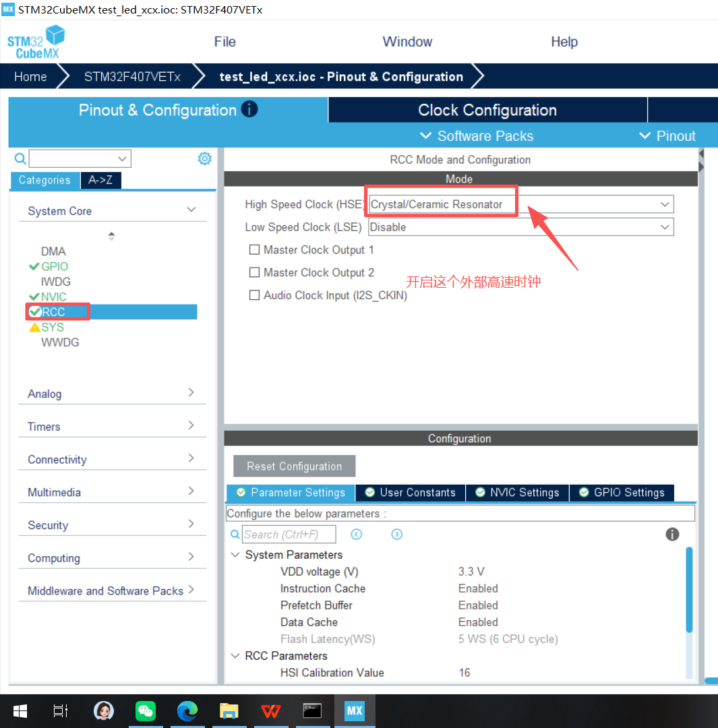Open the NVIC Settings tab
The width and height of the screenshot is (718, 728).
517,493
